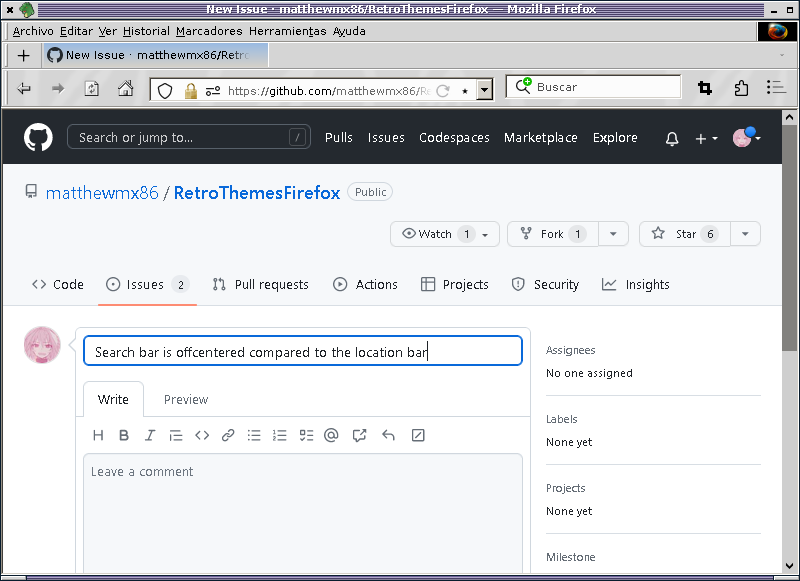Open the Marcadores menu
Viewport: 800px width, 581px height.
209,31
